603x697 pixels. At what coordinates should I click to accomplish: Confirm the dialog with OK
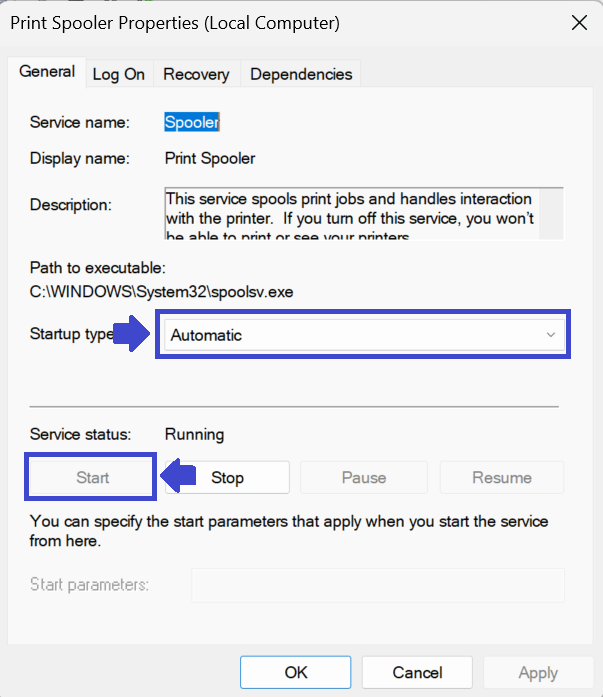tap(296, 673)
